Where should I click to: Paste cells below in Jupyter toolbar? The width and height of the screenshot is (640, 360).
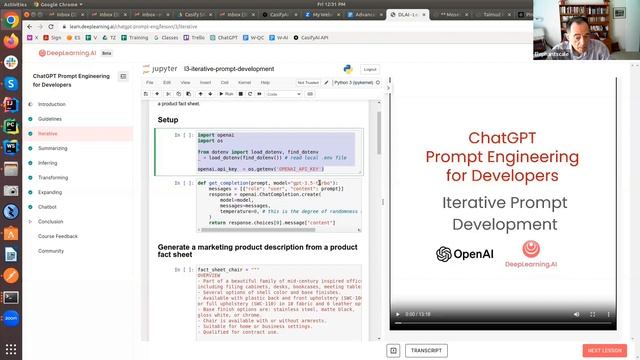click(x=189, y=94)
